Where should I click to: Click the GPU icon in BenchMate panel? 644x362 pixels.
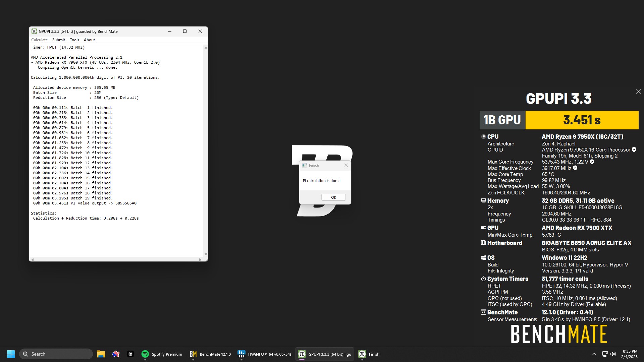483,228
